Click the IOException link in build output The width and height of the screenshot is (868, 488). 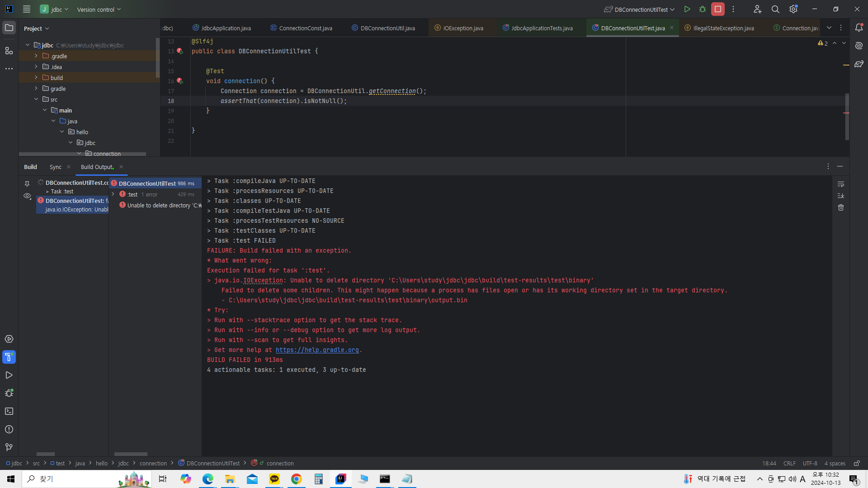[x=263, y=280]
